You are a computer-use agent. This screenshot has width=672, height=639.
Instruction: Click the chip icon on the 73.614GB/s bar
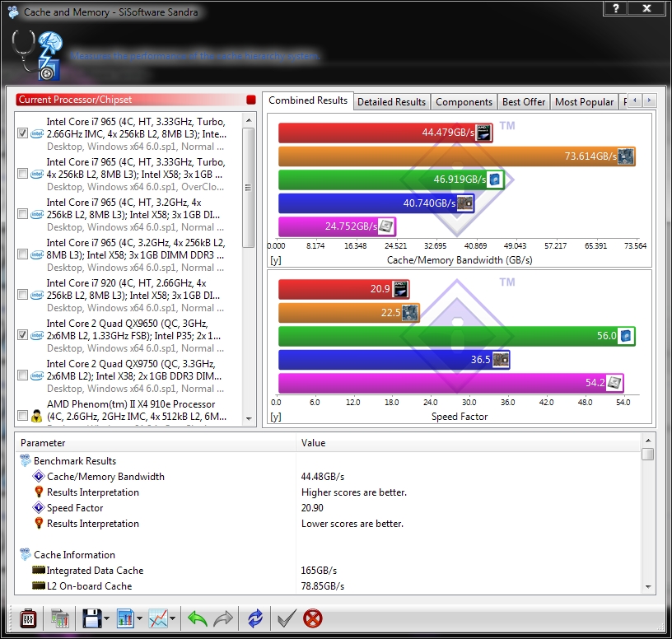(626, 156)
